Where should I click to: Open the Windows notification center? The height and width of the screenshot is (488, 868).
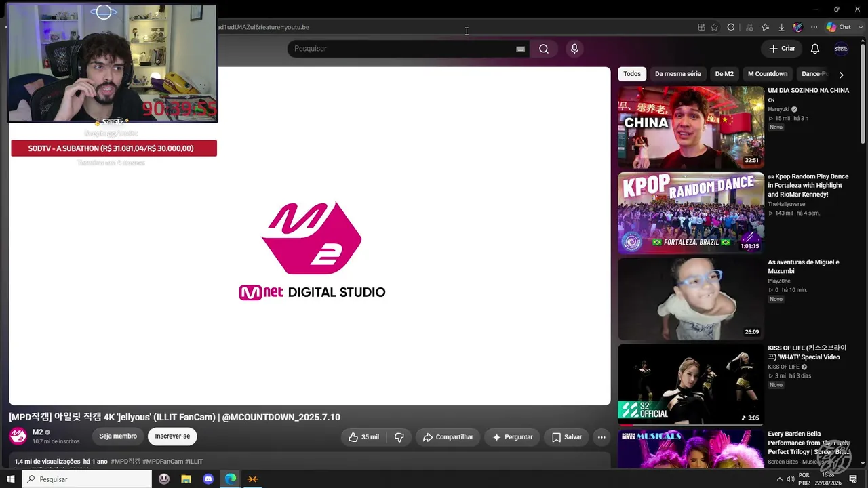[x=853, y=479]
